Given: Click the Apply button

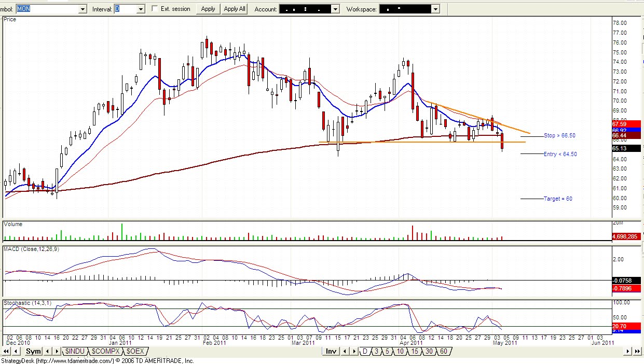Looking at the screenshot, I should (208, 9).
